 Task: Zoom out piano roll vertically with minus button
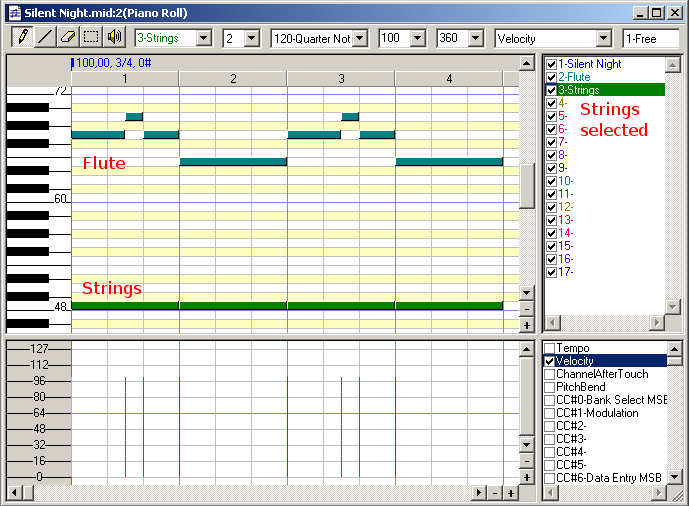pyautogui.click(x=527, y=309)
